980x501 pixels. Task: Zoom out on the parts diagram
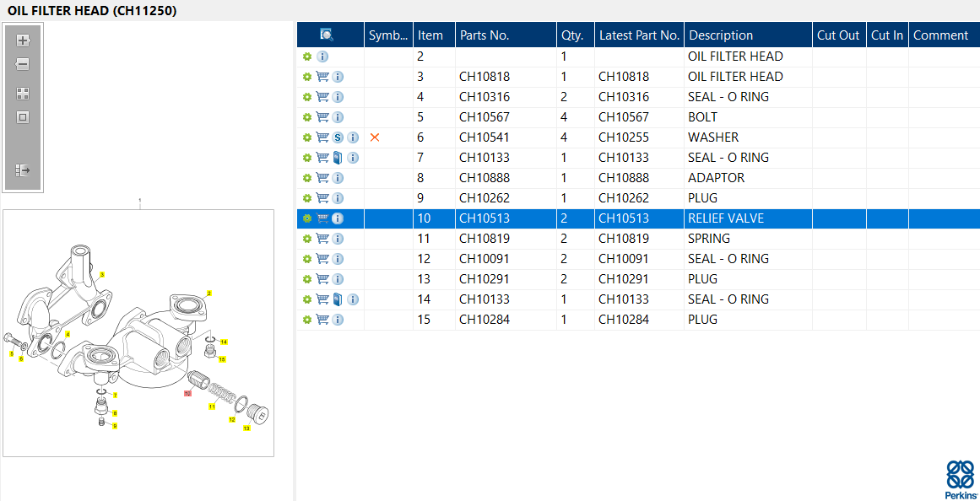tap(23, 64)
